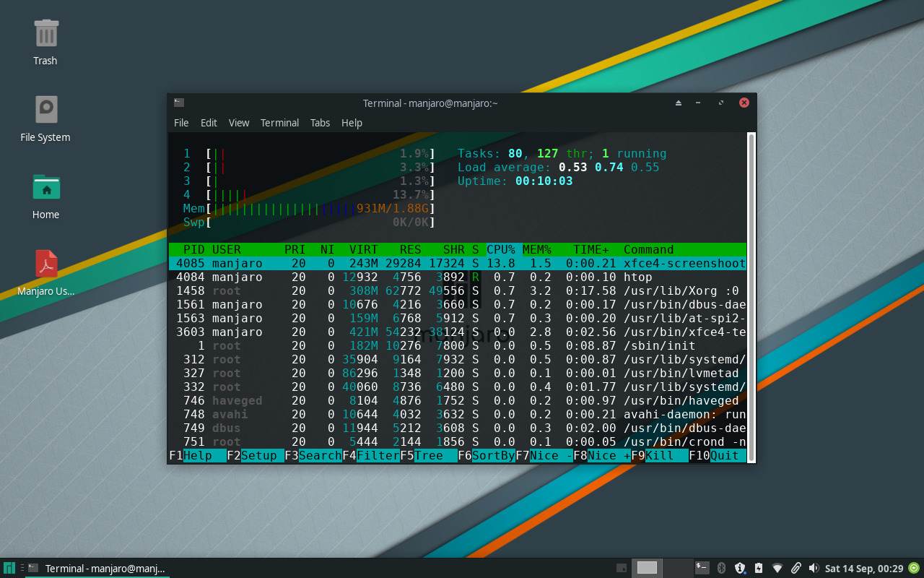Select the xfce4-screenshoot process row

tap(458, 263)
